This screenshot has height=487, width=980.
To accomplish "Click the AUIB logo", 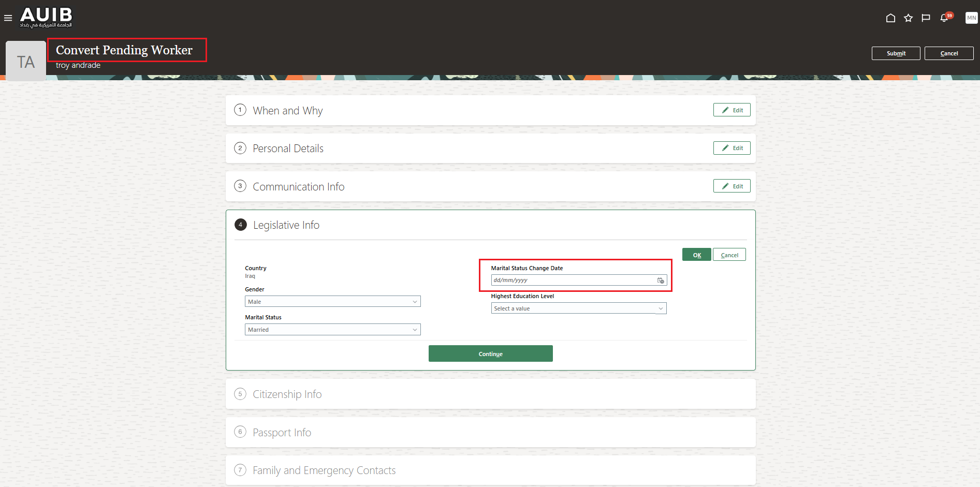I will [47, 17].
